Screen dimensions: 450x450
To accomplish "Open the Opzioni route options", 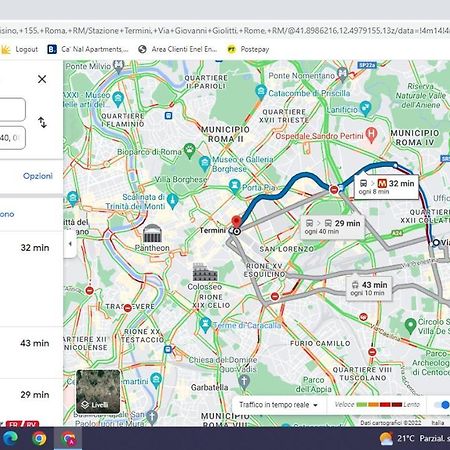I will click(38, 176).
